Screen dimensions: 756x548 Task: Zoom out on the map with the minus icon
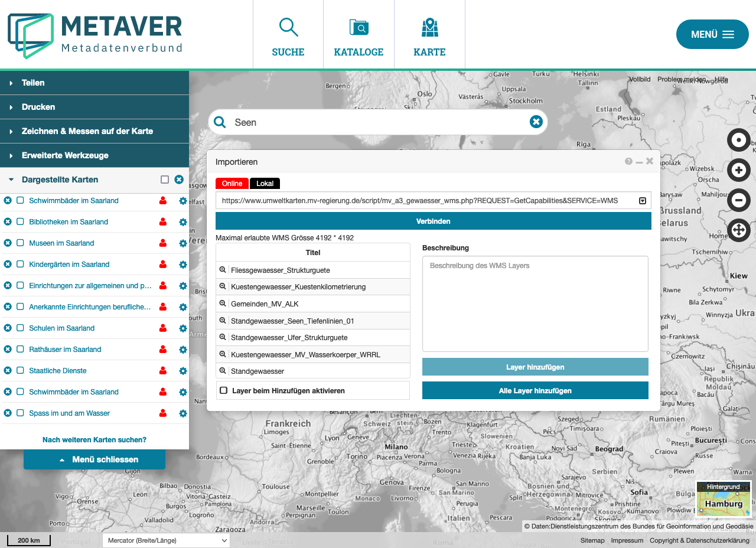click(739, 200)
